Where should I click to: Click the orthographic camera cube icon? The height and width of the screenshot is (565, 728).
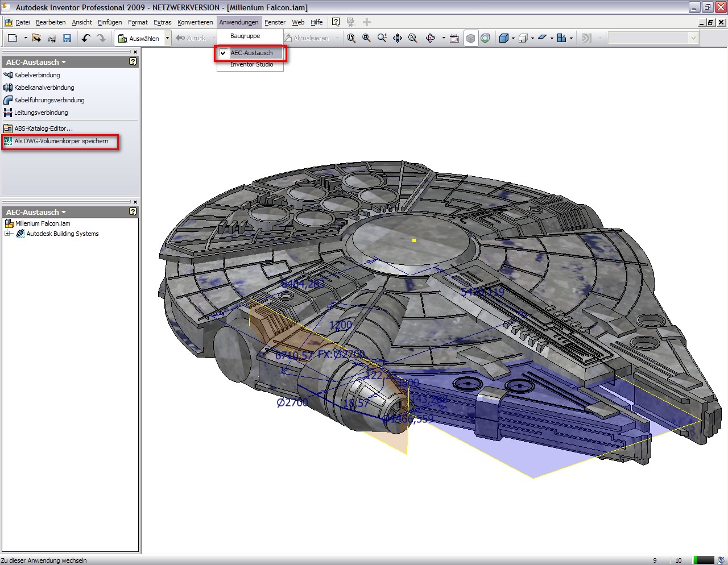tap(523, 38)
